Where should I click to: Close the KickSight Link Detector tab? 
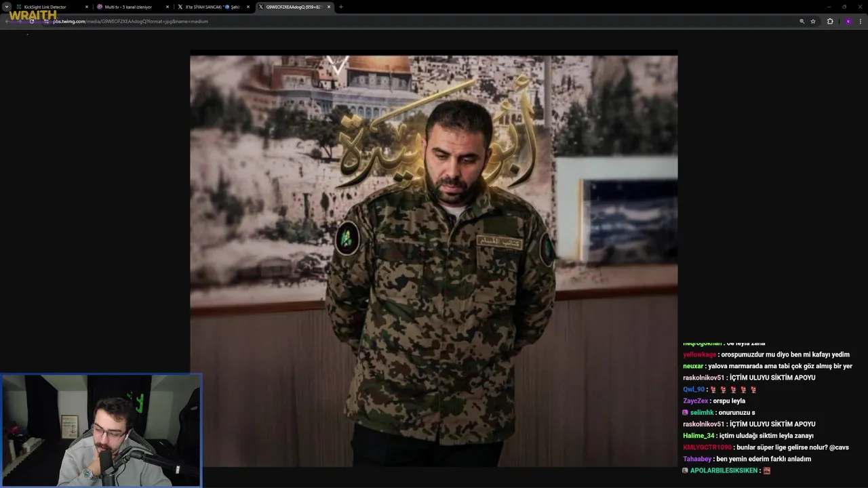click(x=87, y=7)
